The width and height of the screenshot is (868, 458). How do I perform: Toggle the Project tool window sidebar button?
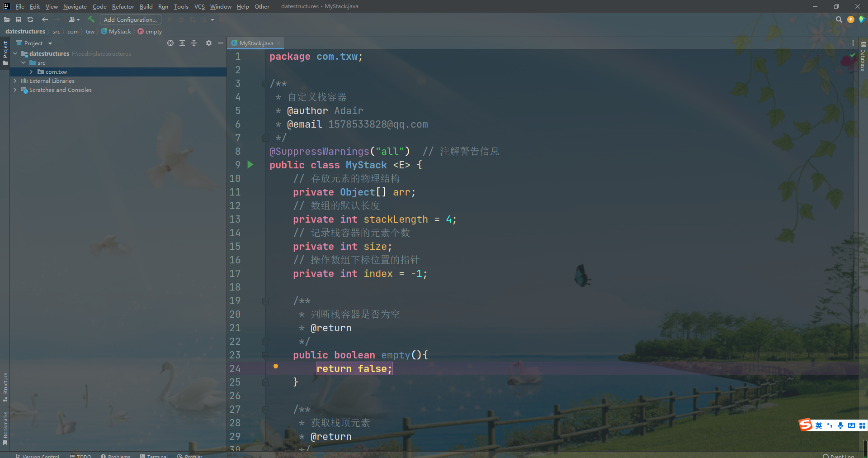click(x=5, y=52)
